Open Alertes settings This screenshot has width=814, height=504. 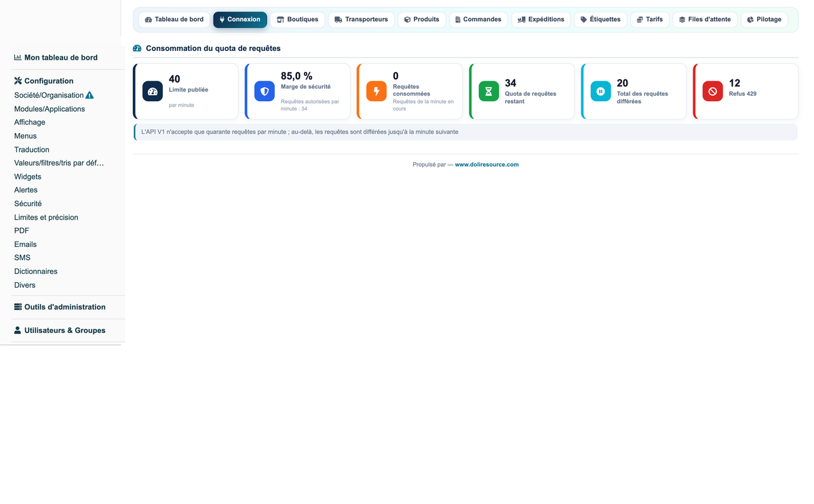26,190
